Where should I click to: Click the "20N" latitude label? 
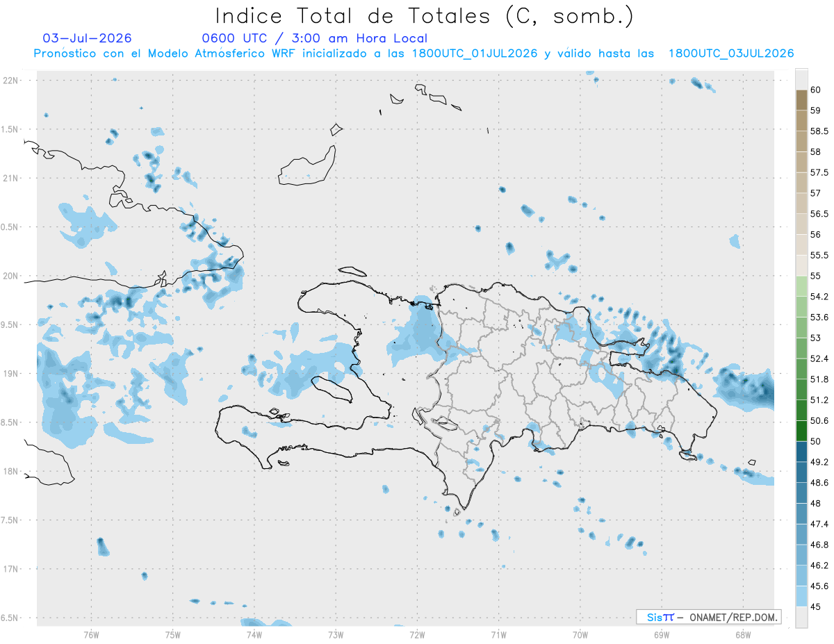10,276
